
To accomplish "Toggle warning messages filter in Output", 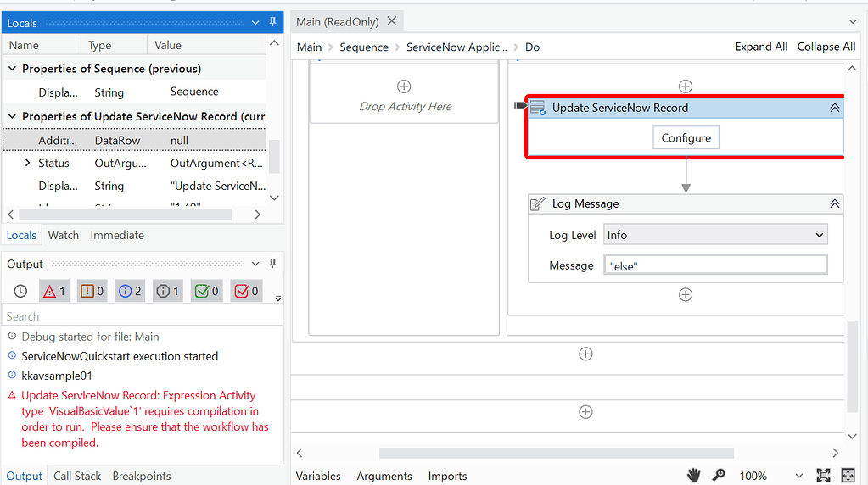I will pos(92,291).
